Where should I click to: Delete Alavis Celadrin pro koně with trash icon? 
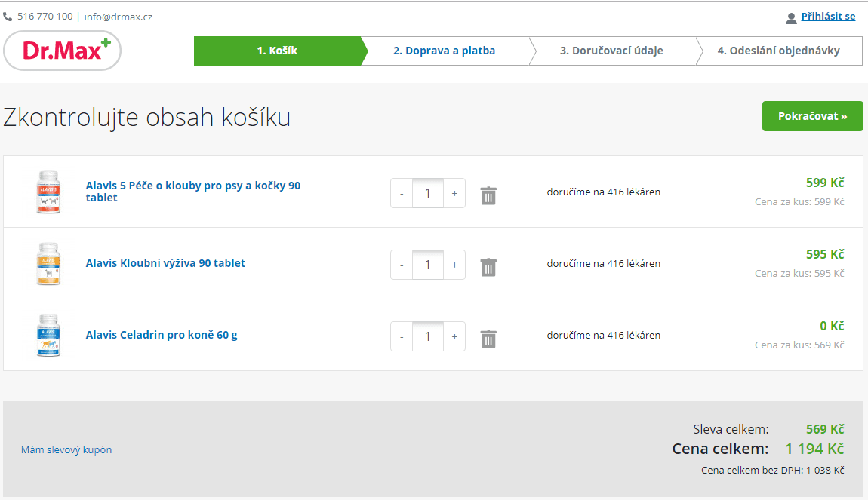[x=488, y=339]
